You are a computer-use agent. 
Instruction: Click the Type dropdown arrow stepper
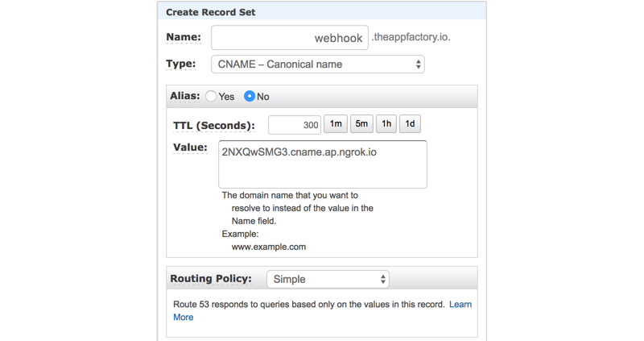pyautogui.click(x=418, y=64)
